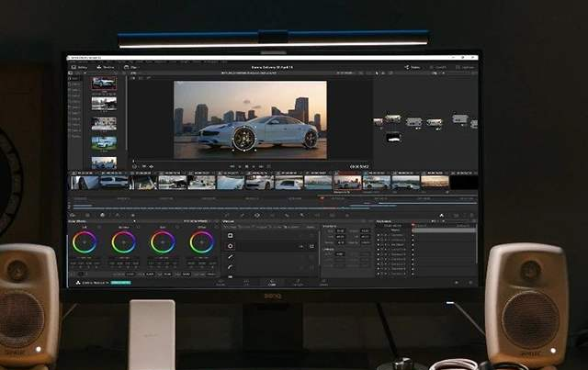Viewport: 588px width, 370px height.
Task: Enable Split Screen in viewer
Action: click(x=141, y=78)
